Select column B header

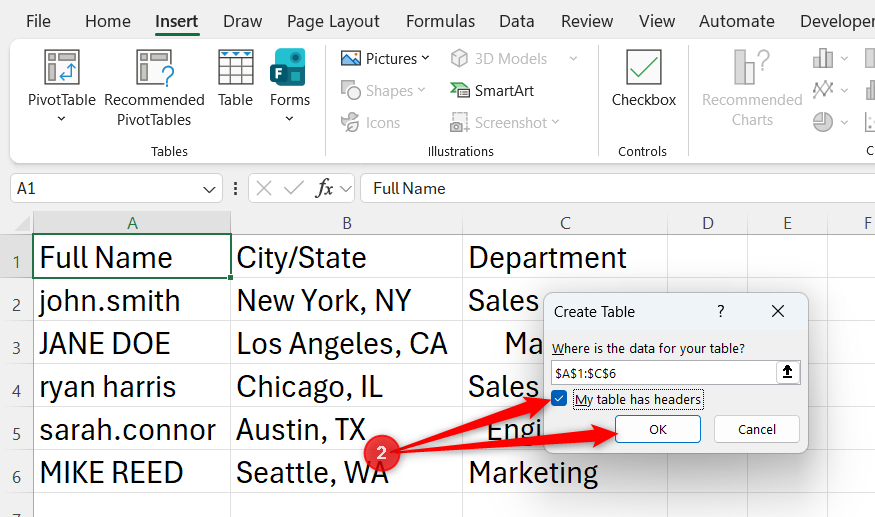pyautogui.click(x=347, y=223)
